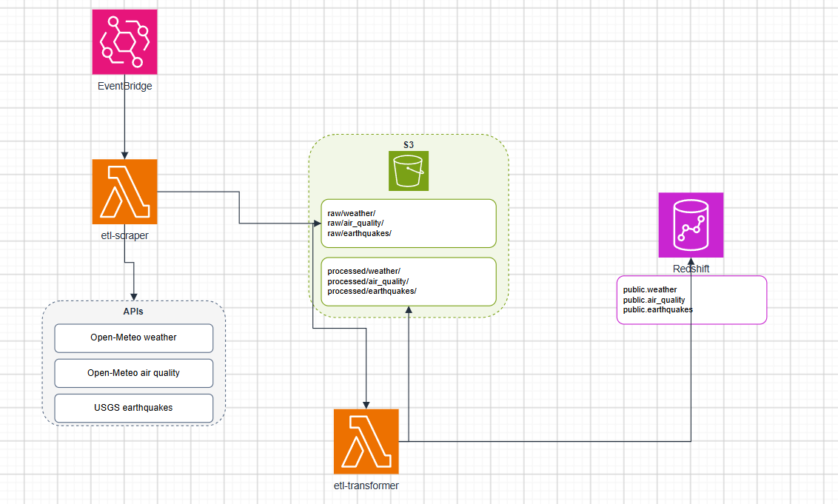838x504 pixels.
Task: Click the raw/earthquakes/ text line
Action: point(359,233)
